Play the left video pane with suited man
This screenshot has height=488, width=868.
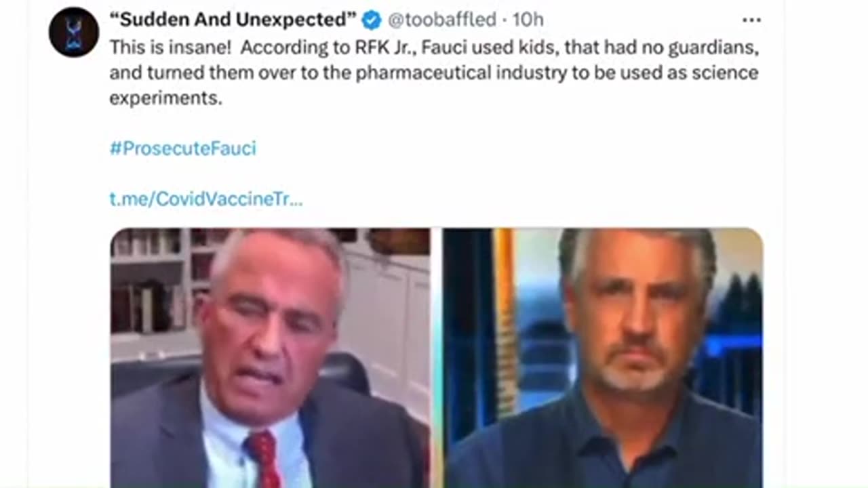pyautogui.click(x=271, y=358)
